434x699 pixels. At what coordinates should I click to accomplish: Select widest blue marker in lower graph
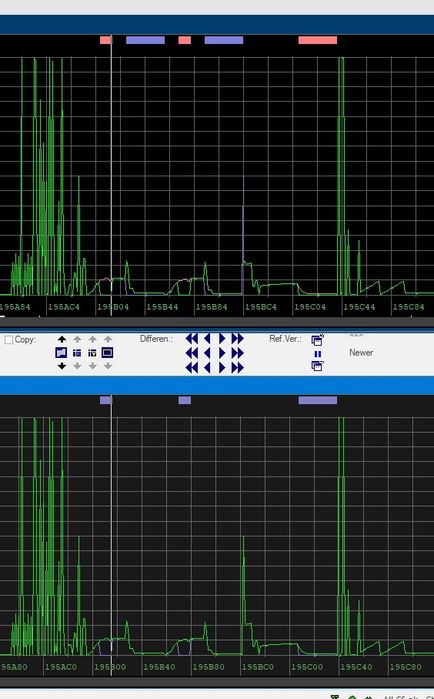pos(318,400)
